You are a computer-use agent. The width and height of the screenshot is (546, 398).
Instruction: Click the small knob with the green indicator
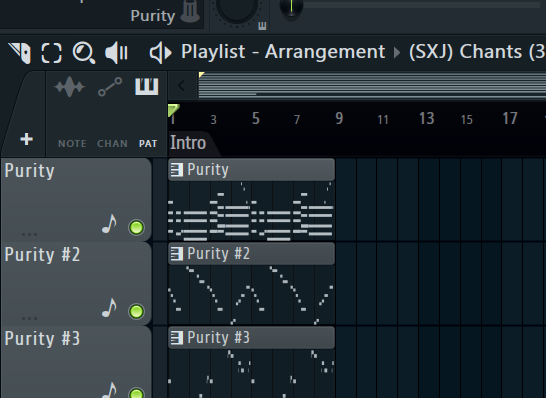pyautogui.click(x=291, y=8)
